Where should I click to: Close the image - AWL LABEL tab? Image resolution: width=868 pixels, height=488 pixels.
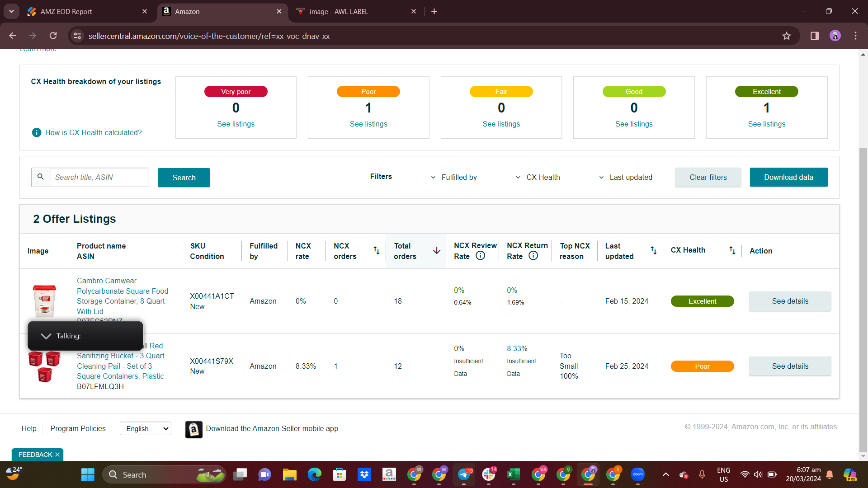coord(414,11)
